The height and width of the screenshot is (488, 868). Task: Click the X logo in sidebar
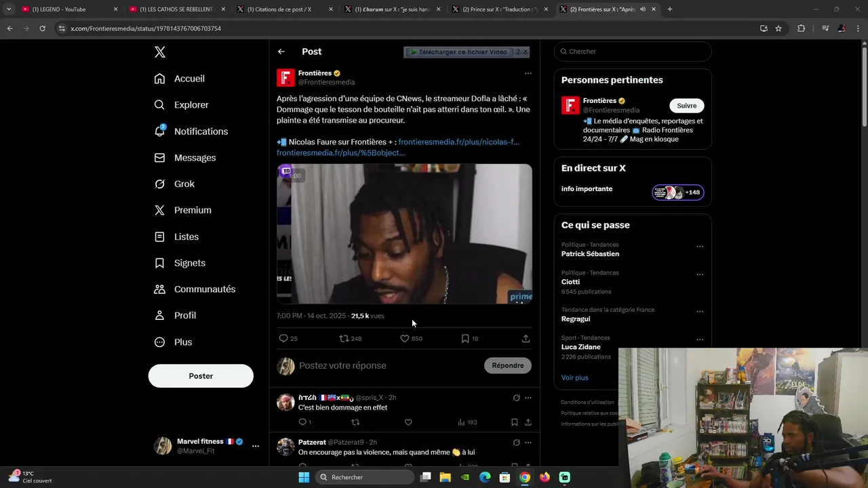coord(159,52)
